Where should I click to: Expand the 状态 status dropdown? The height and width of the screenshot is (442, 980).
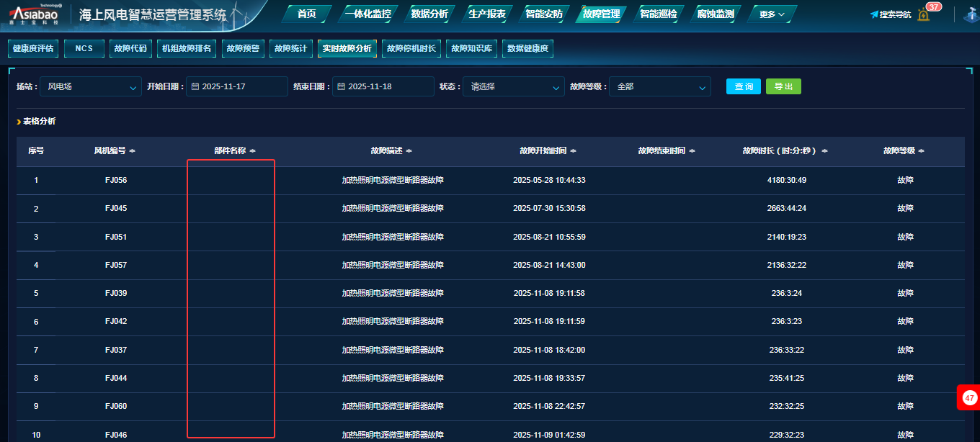513,86
